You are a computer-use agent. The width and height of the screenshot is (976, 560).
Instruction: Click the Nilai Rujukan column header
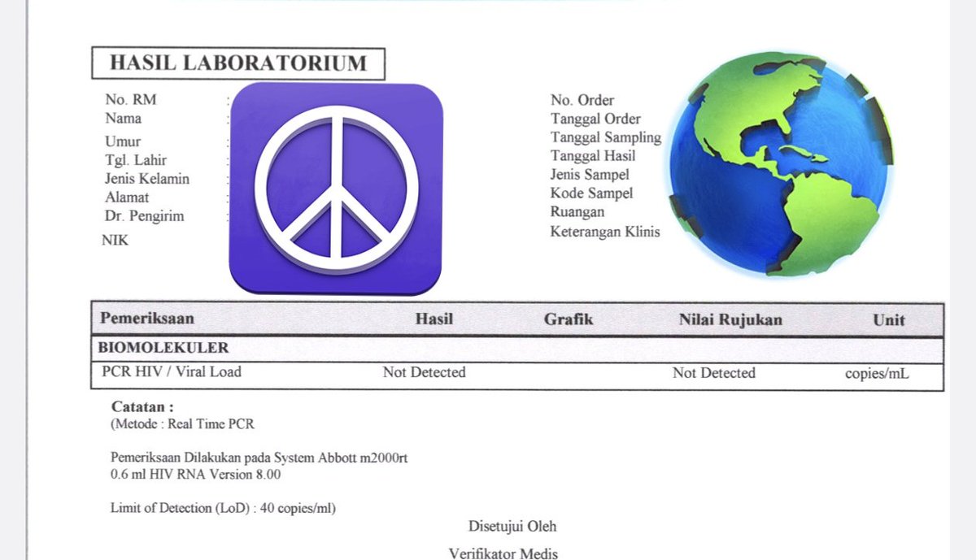click(730, 319)
